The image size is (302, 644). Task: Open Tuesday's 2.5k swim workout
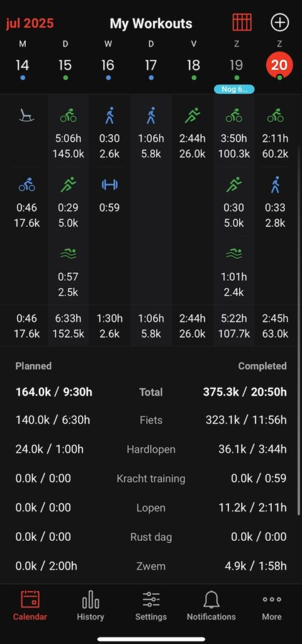(x=68, y=272)
